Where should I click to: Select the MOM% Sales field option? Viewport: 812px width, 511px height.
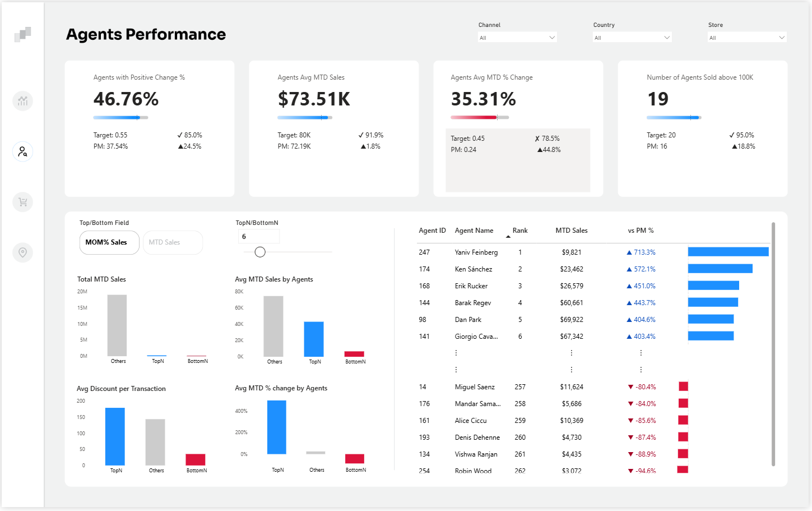tap(109, 242)
